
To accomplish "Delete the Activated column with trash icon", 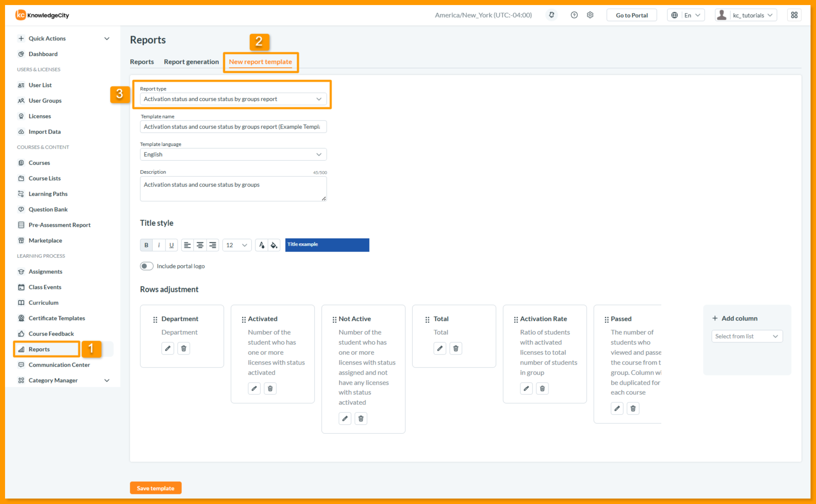I will pos(270,388).
